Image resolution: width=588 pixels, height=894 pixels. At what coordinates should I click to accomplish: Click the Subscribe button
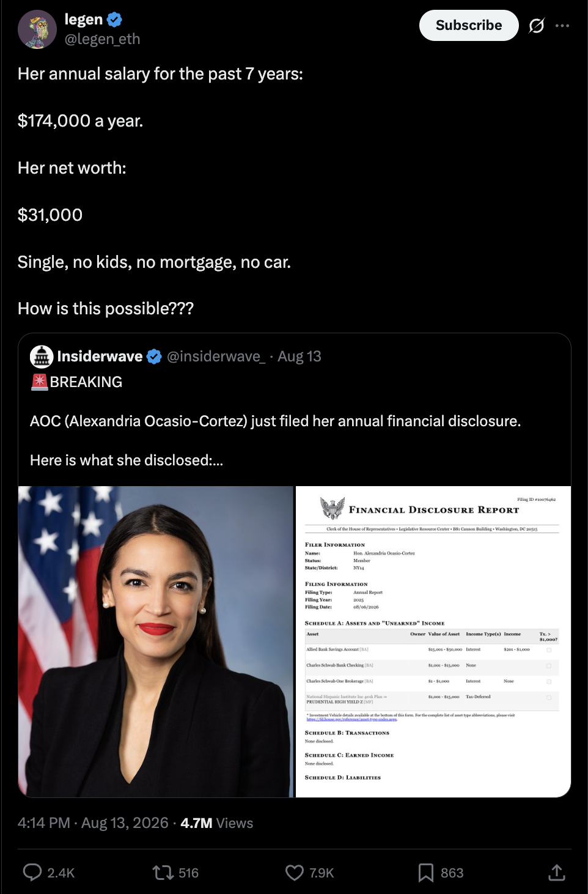click(469, 25)
